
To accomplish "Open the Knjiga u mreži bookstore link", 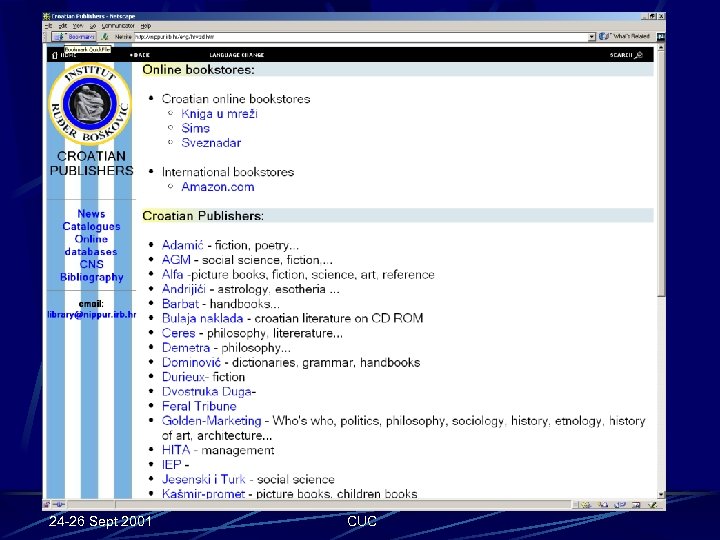I will click(219, 114).
